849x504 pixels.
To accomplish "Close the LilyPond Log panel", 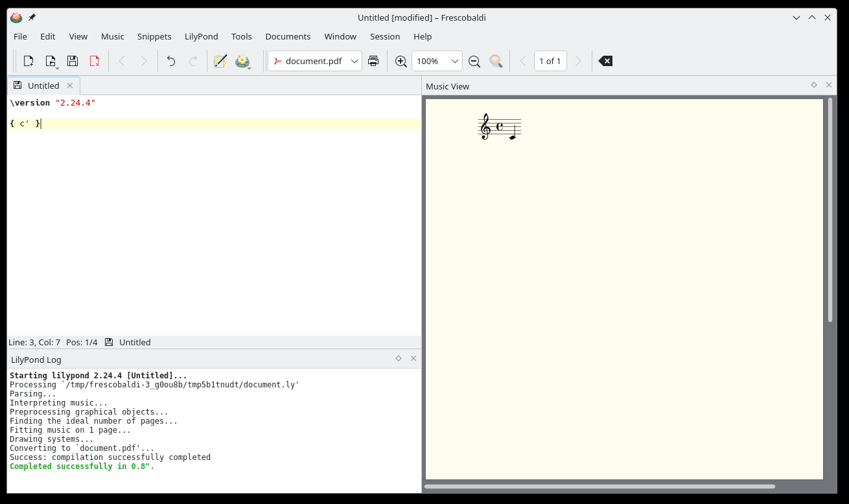I will point(413,358).
